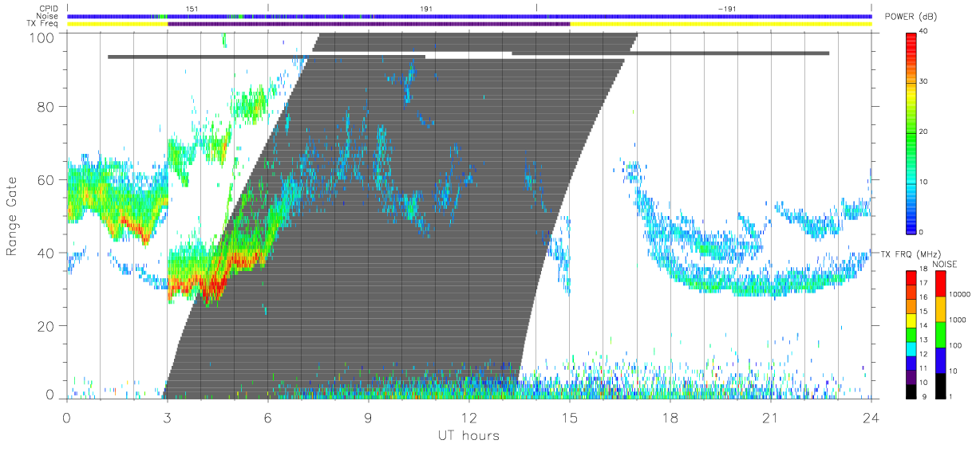Viewport: 980px width, 452px height.
Task: Click power scale label '30'
Action: (924, 81)
